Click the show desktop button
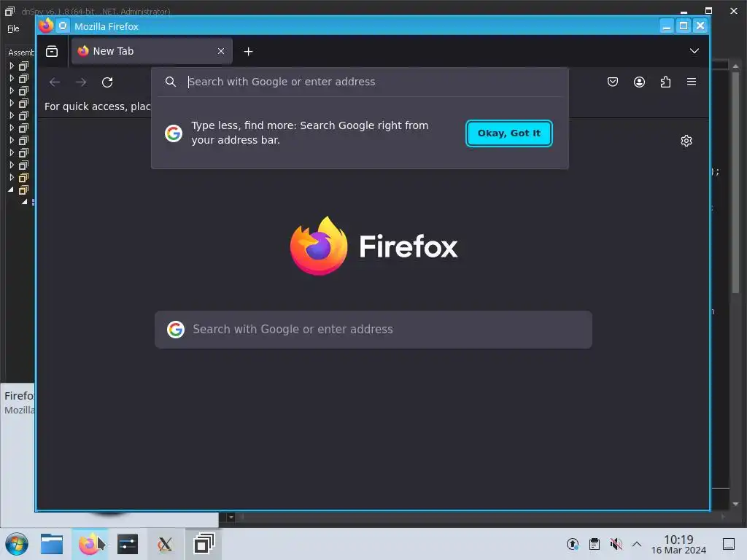This screenshot has width=747, height=560. (729, 544)
